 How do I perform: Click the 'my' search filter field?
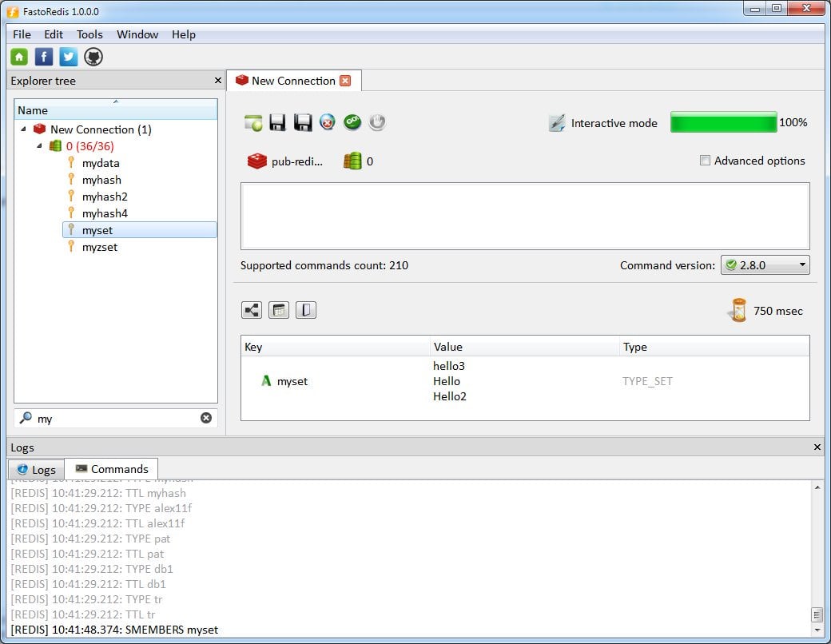point(117,418)
